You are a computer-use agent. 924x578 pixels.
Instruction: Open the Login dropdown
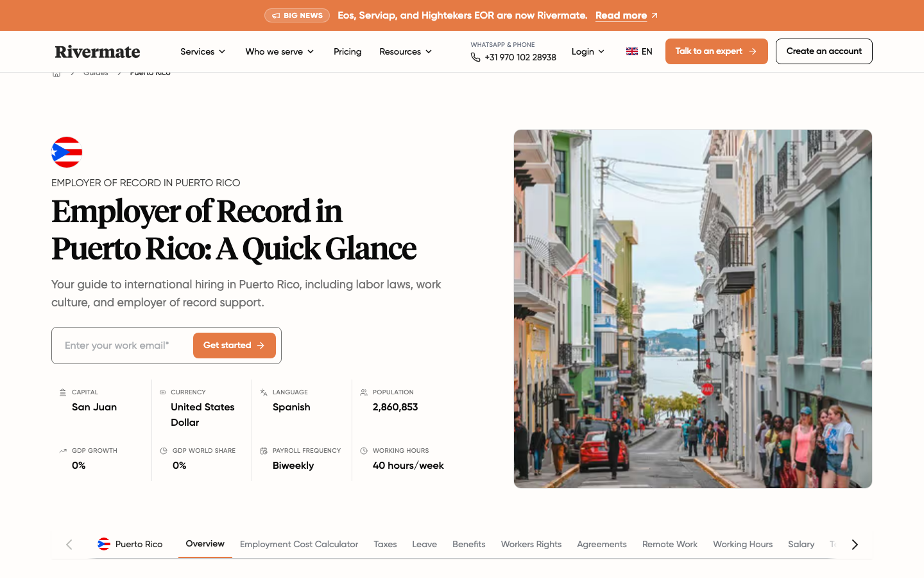pos(588,51)
